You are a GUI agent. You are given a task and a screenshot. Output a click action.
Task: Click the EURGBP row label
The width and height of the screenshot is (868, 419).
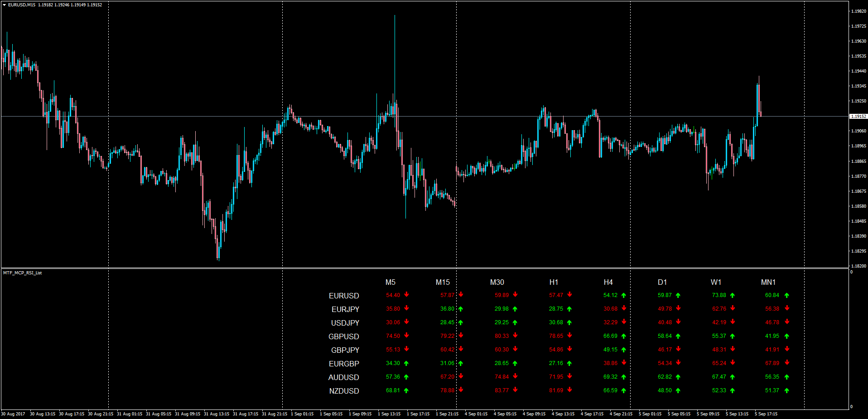click(x=344, y=364)
